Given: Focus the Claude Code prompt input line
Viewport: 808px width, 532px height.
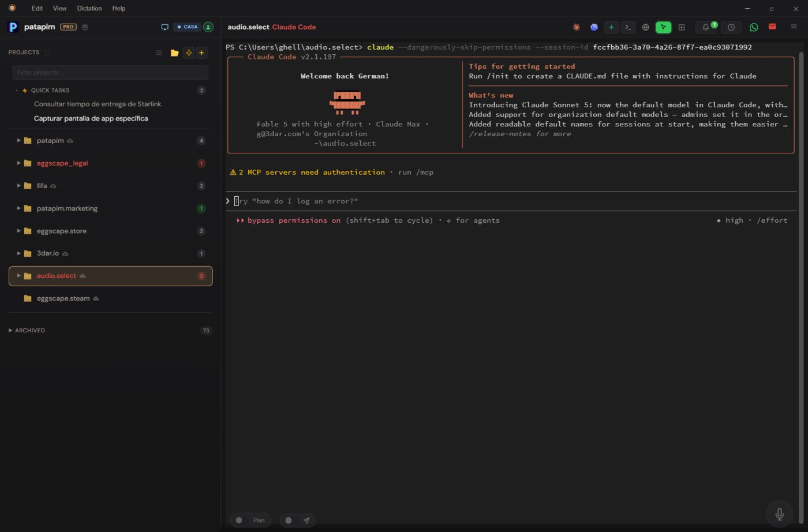Looking at the screenshot, I should 511,201.
